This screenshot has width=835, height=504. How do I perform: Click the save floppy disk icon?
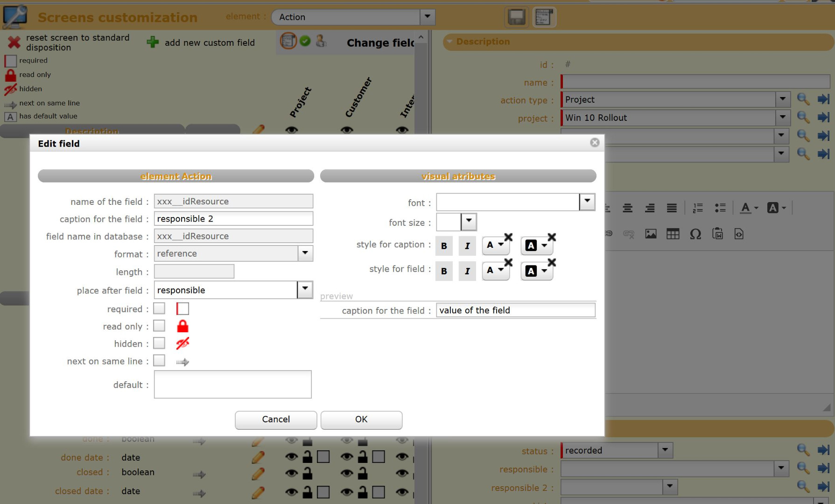516,17
